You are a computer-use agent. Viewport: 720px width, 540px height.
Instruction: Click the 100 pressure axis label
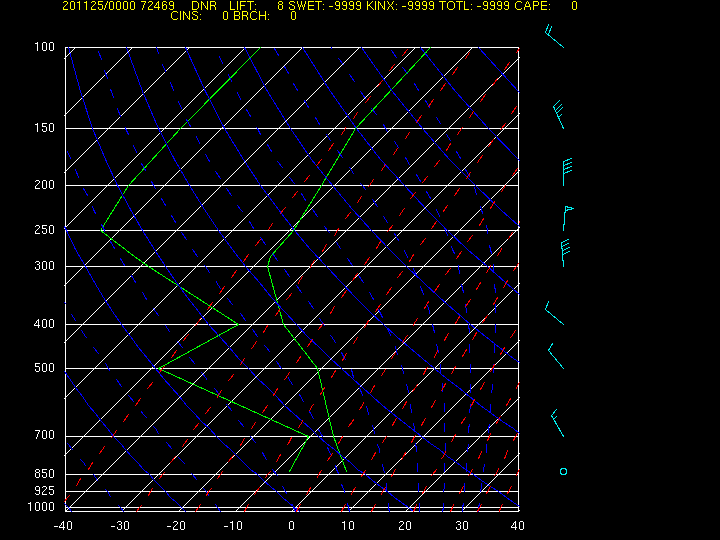[45, 47]
